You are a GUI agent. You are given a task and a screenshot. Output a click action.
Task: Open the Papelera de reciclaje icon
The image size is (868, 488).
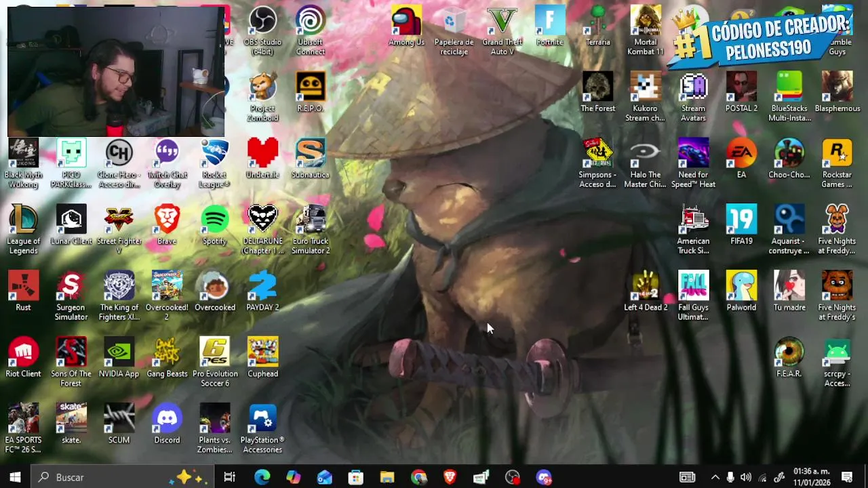click(x=454, y=30)
